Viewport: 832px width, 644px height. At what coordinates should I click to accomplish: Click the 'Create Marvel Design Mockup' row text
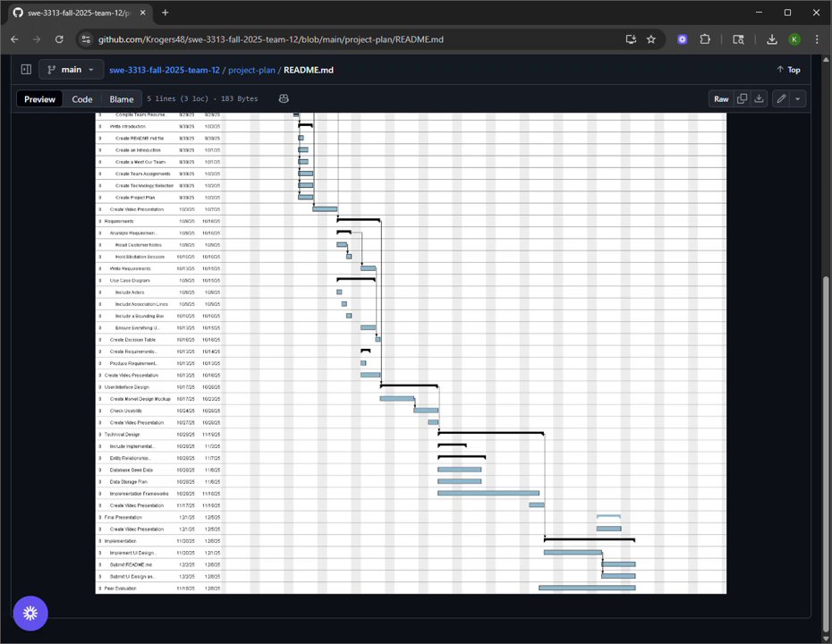(140, 399)
